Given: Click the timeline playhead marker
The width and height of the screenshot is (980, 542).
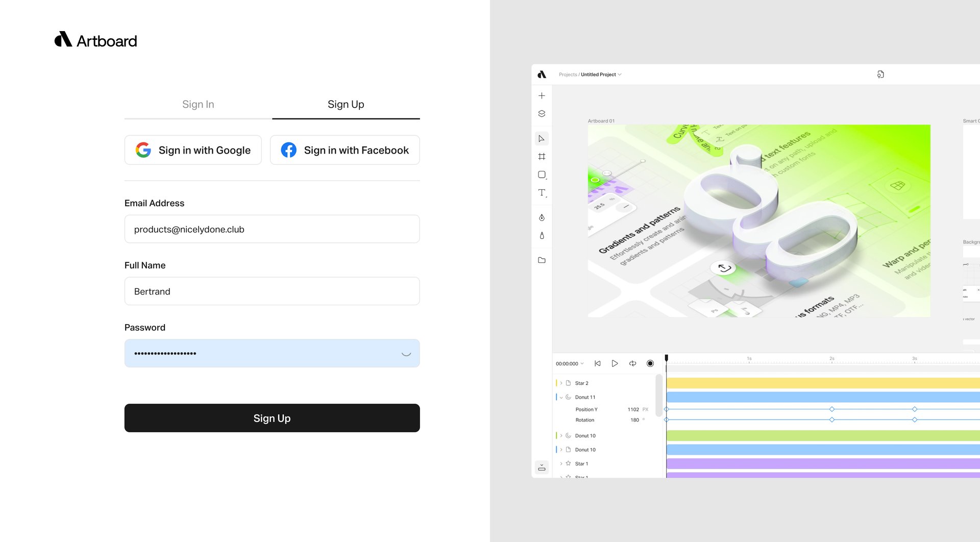Looking at the screenshot, I should (x=666, y=359).
